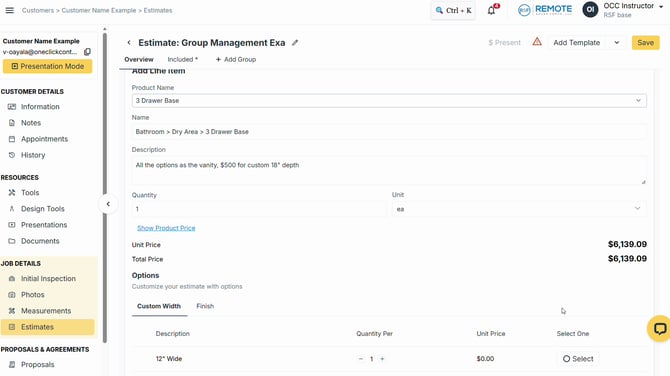
Task: Open Presentations in the sidebar
Action: point(44,225)
